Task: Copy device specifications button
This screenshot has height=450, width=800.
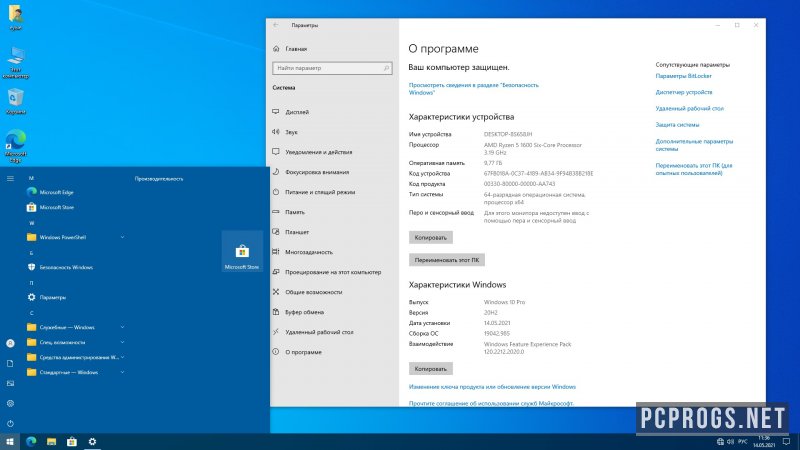Action: (x=431, y=237)
